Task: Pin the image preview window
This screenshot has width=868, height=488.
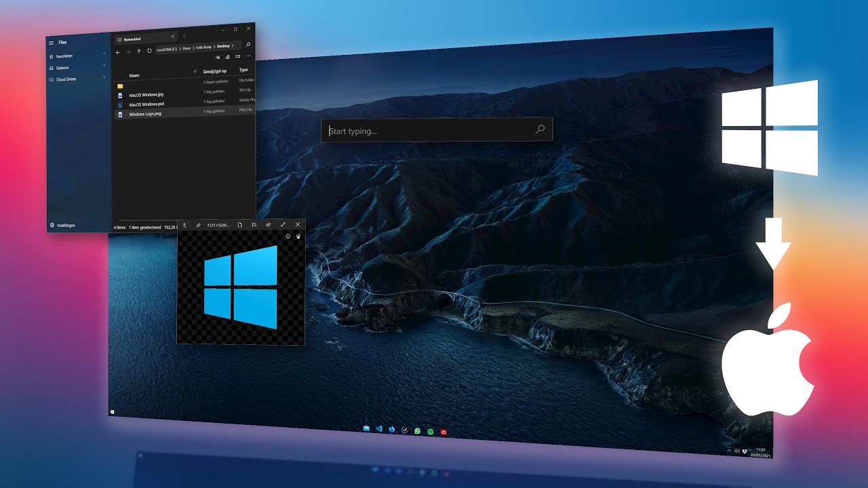Action: (199, 225)
